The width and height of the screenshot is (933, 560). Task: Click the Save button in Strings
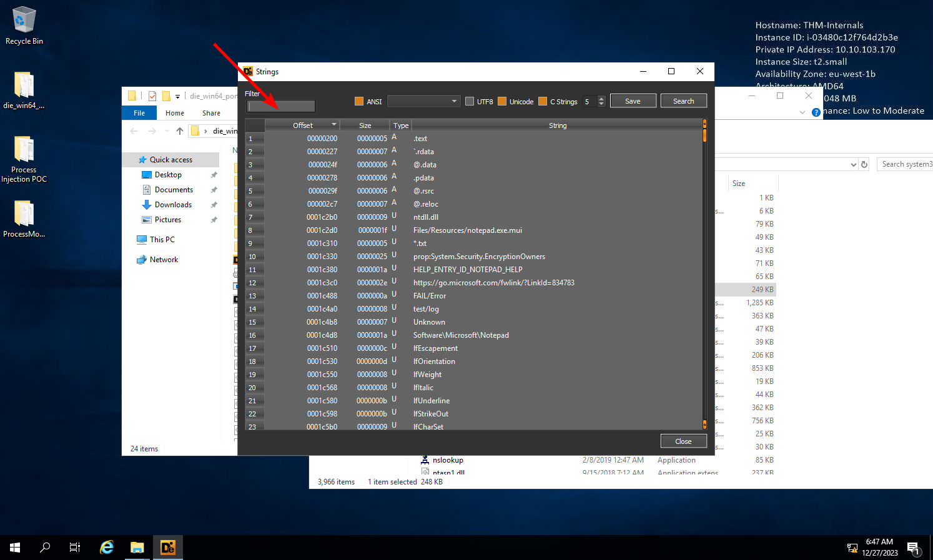tap(633, 101)
